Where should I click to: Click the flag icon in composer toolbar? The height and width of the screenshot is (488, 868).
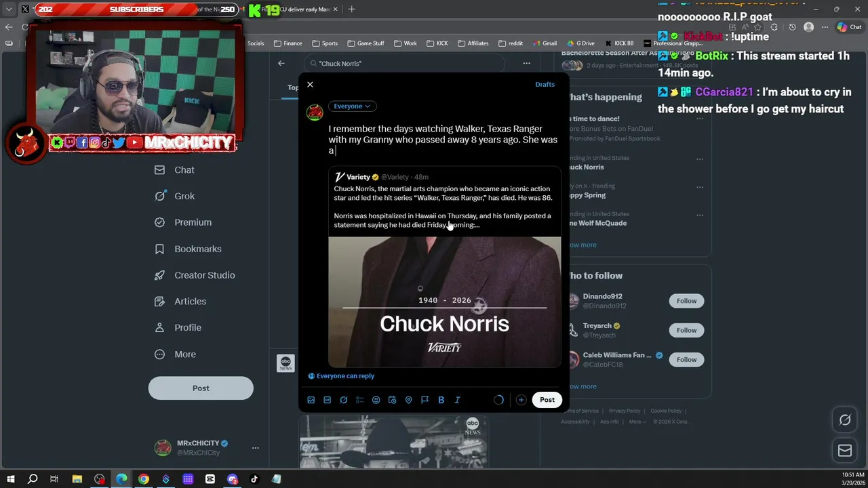pyautogui.click(x=425, y=400)
